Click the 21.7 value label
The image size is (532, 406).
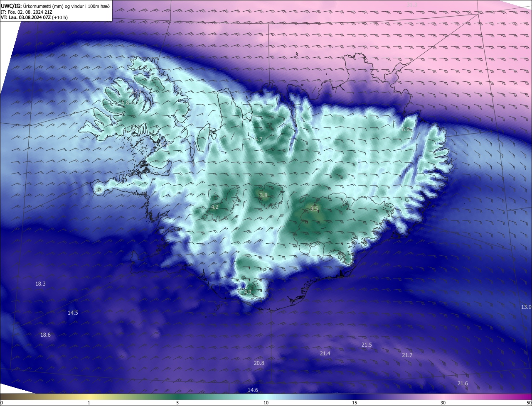(x=407, y=355)
